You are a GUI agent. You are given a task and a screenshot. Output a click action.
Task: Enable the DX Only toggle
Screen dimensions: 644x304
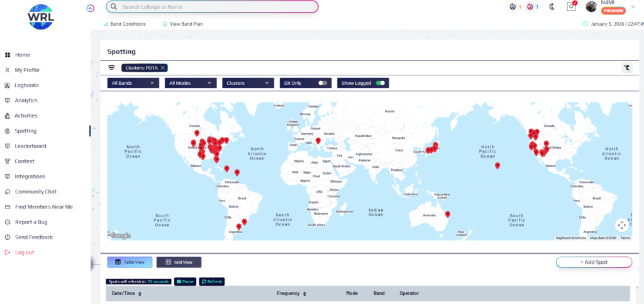[323, 83]
